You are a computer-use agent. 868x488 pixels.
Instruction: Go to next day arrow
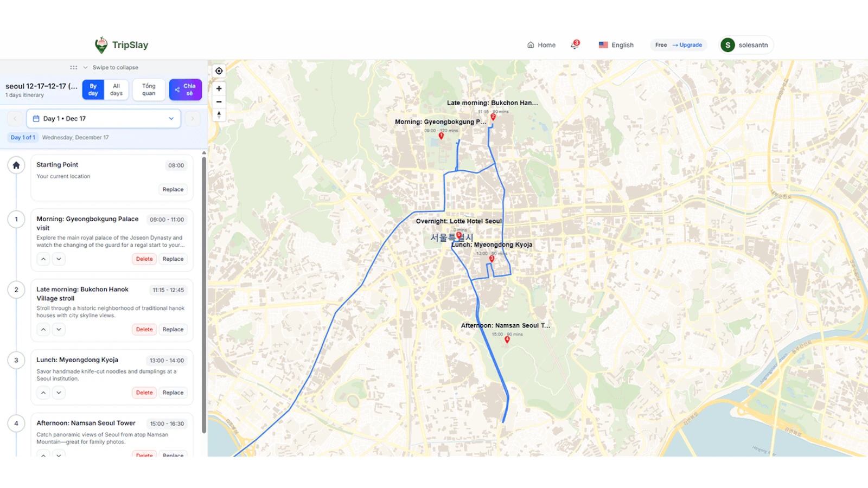pyautogui.click(x=192, y=119)
